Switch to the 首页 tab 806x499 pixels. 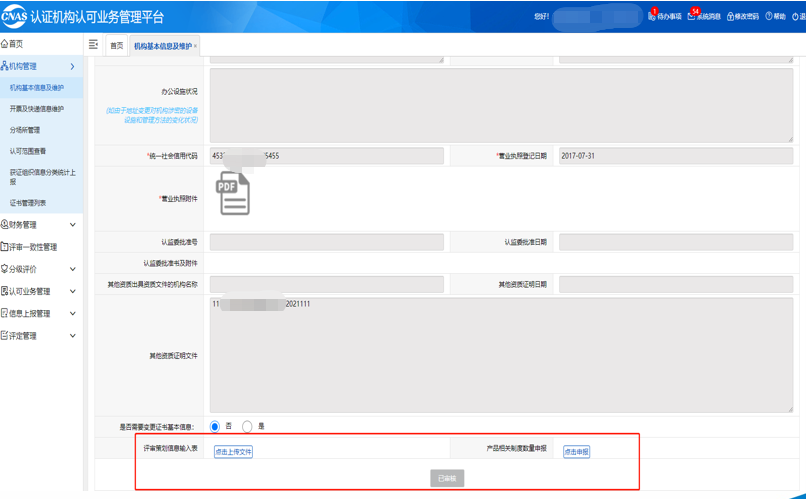(x=117, y=46)
